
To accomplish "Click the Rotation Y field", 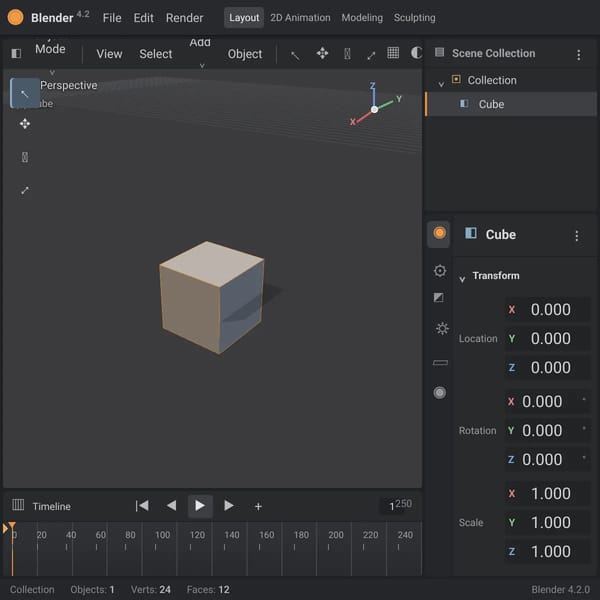I will [547, 430].
